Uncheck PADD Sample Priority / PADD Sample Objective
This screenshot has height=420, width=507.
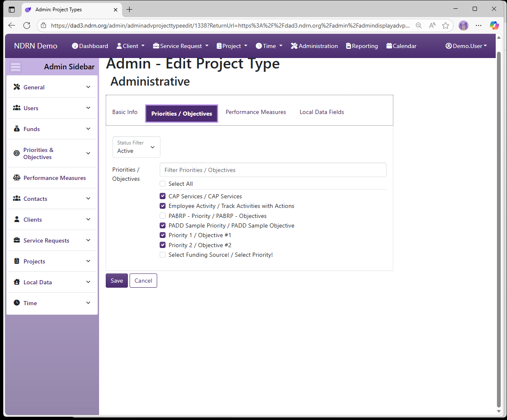coord(163,225)
